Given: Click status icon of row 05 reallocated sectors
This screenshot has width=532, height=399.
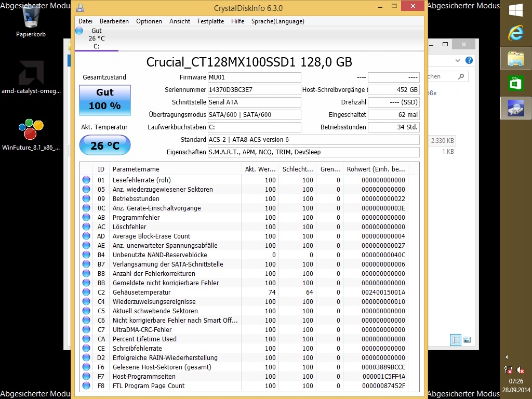Looking at the screenshot, I should click(x=86, y=189).
